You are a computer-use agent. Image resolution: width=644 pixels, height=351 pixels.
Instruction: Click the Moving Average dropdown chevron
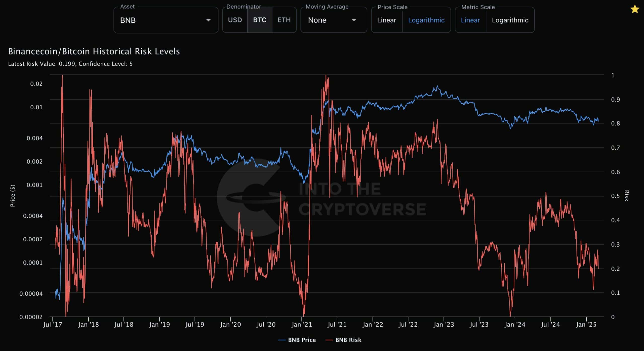(354, 20)
